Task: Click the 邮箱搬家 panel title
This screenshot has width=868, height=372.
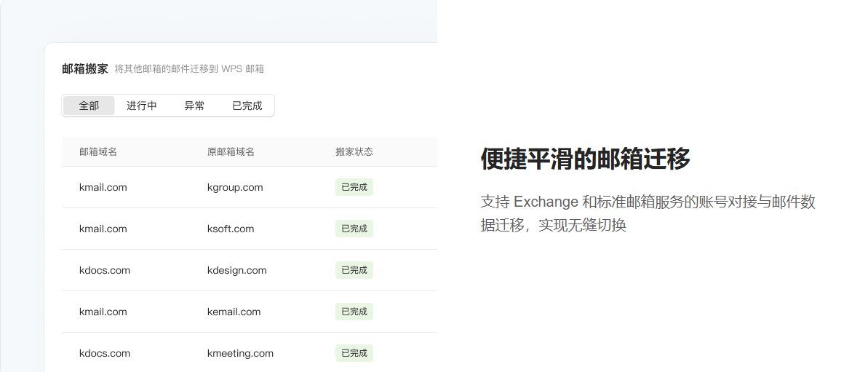Action: [85, 68]
